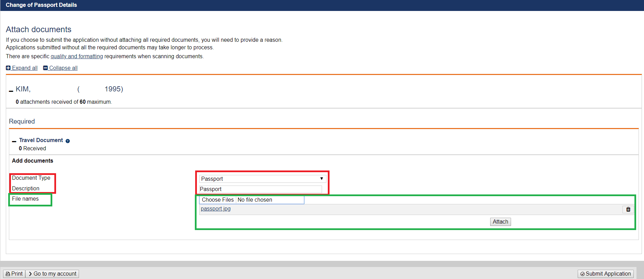Click the printer icon in the Print button
The height and width of the screenshot is (279, 644).
pos(8,274)
